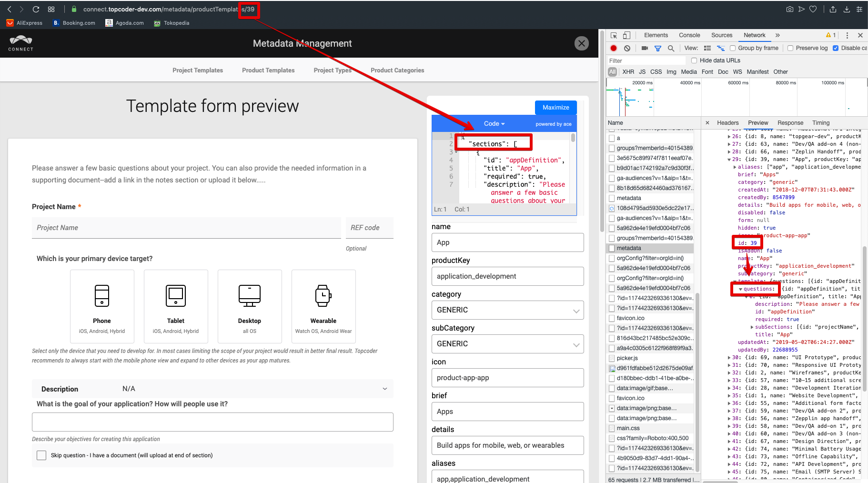Open the Project Templates tab

pyautogui.click(x=198, y=70)
